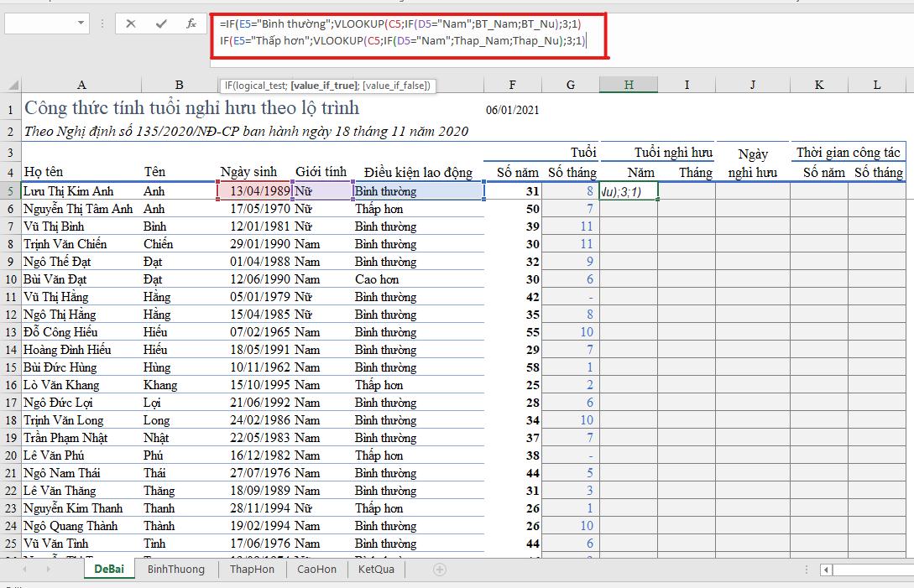Confirm the formula with the checkmark button
914x588 pixels.
point(161,23)
